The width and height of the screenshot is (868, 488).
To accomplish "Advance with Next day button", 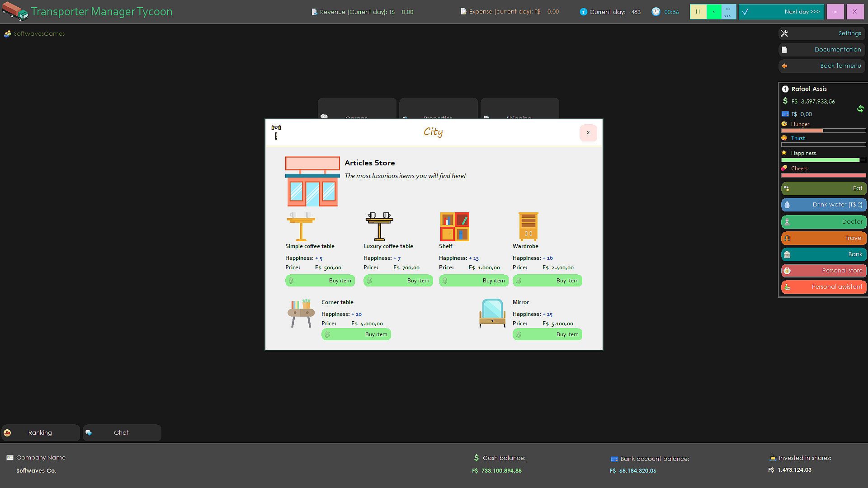I will pyautogui.click(x=781, y=12).
